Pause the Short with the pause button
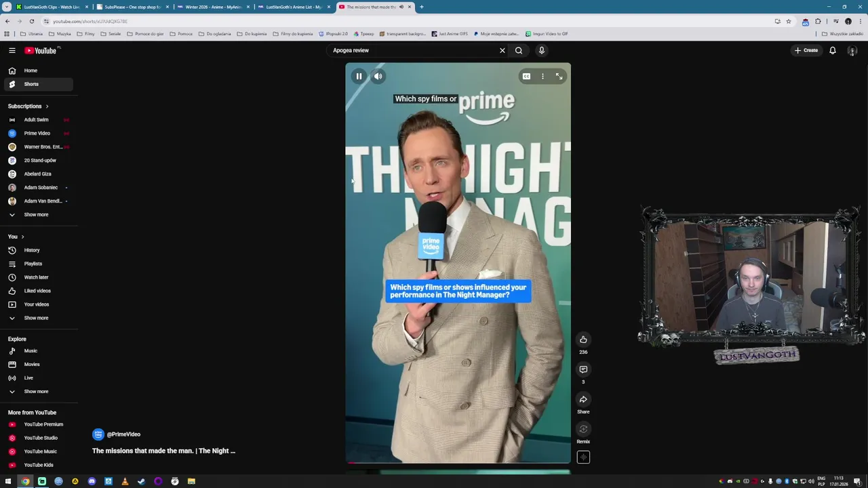Screen dimensions: 868x488 tap(359, 76)
